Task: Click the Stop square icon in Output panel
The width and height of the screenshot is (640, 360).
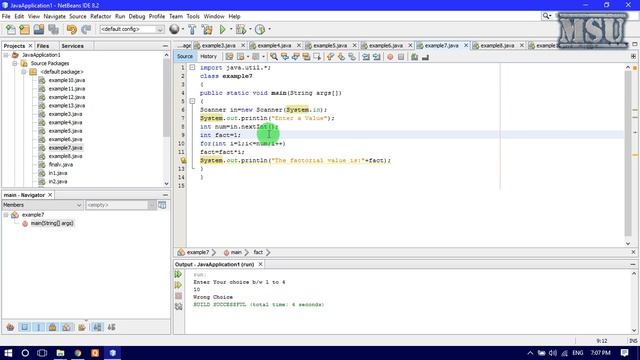Action: (178, 296)
